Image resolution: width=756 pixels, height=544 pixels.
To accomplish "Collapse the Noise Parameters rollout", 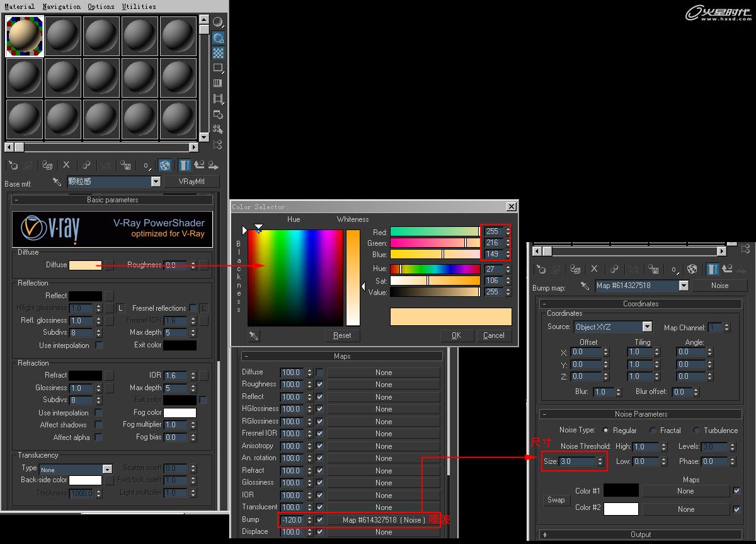I will coord(641,414).
